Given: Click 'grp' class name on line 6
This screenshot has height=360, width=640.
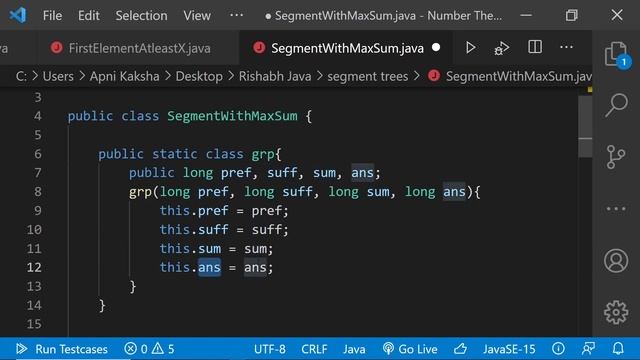Looking at the screenshot, I should click(x=263, y=154).
